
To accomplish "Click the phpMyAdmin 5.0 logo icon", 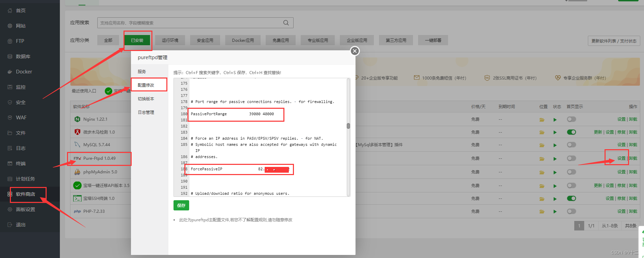I will click(x=77, y=172).
